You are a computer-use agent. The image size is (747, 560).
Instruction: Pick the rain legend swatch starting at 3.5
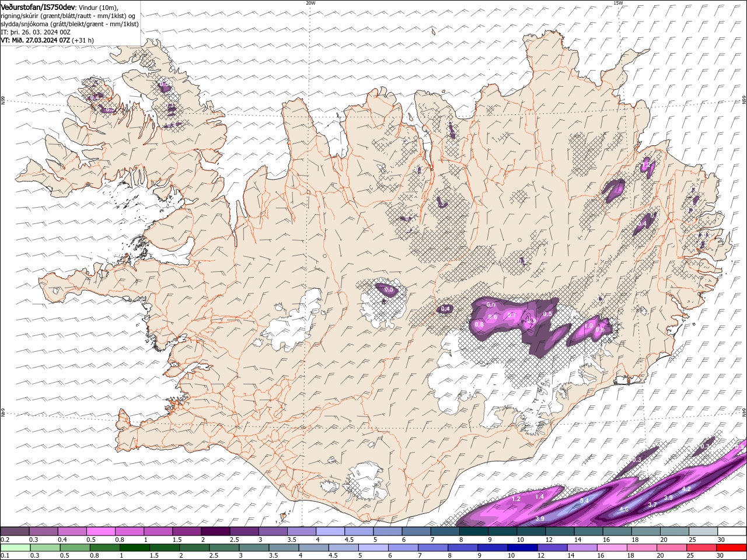pos(284,547)
